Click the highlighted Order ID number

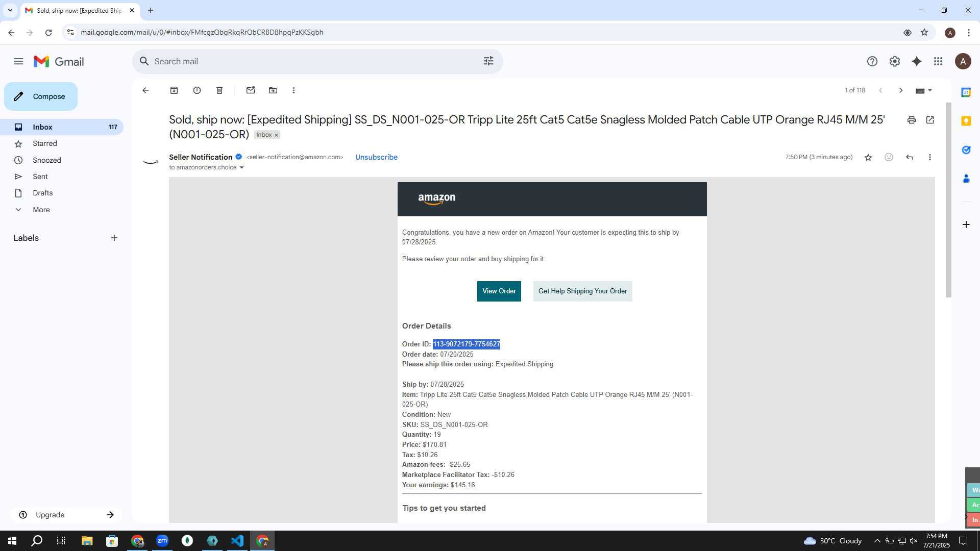point(467,344)
